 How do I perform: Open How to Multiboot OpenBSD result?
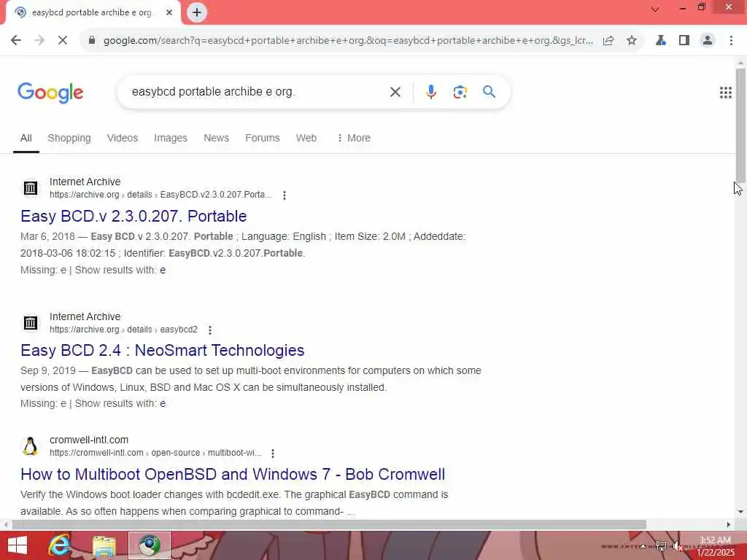pos(233,474)
